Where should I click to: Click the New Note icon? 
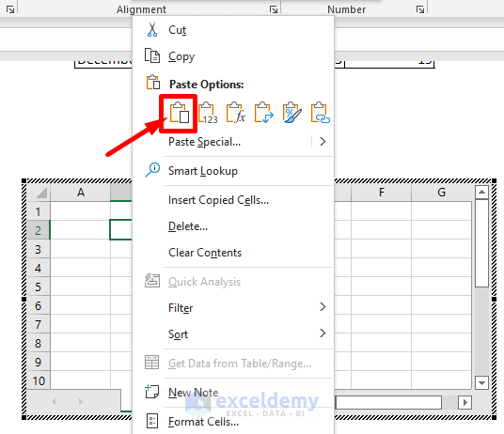pos(152,392)
